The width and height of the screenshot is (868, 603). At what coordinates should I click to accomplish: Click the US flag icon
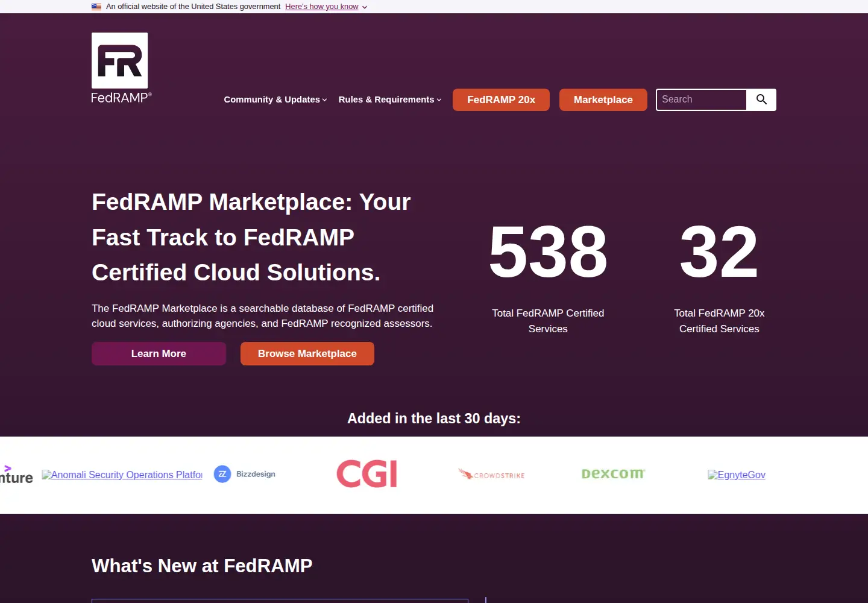click(x=96, y=7)
